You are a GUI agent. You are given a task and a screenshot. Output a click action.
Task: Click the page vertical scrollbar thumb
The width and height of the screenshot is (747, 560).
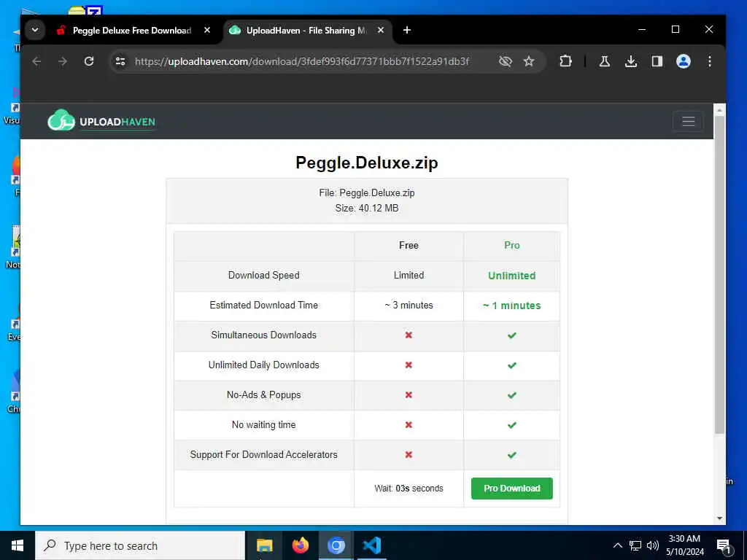[719, 274]
